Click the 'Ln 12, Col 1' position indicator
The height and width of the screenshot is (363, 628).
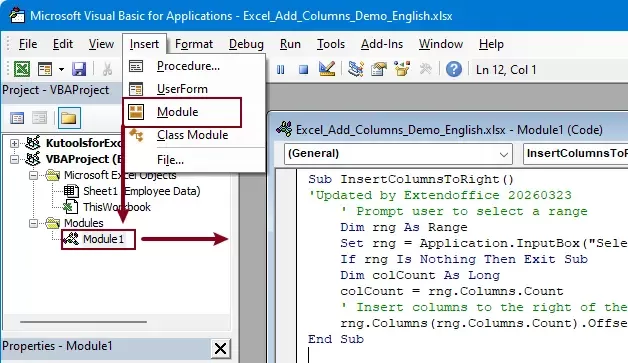(x=506, y=70)
